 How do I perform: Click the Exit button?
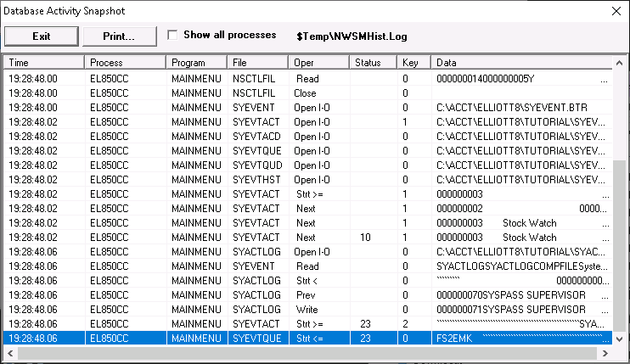coord(42,36)
